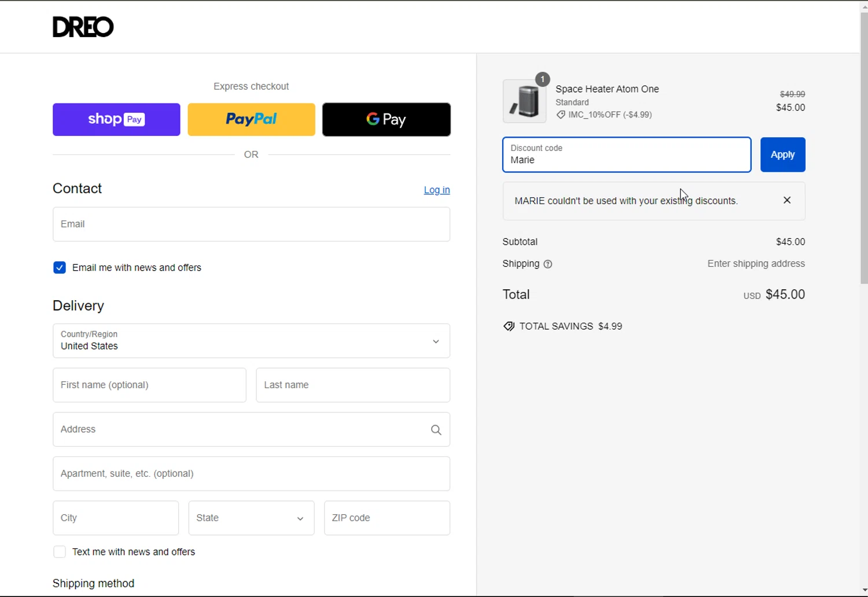Select the City input field
Viewport: 868px width, 597px height.
(x=116, y=518)
